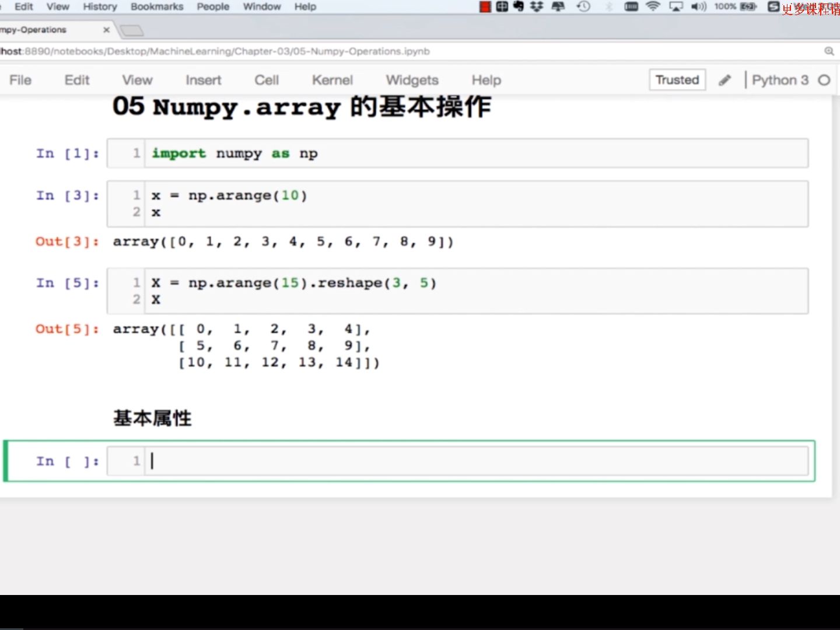Click the magnifier zoom icon in the address bar

pos(829,51)
